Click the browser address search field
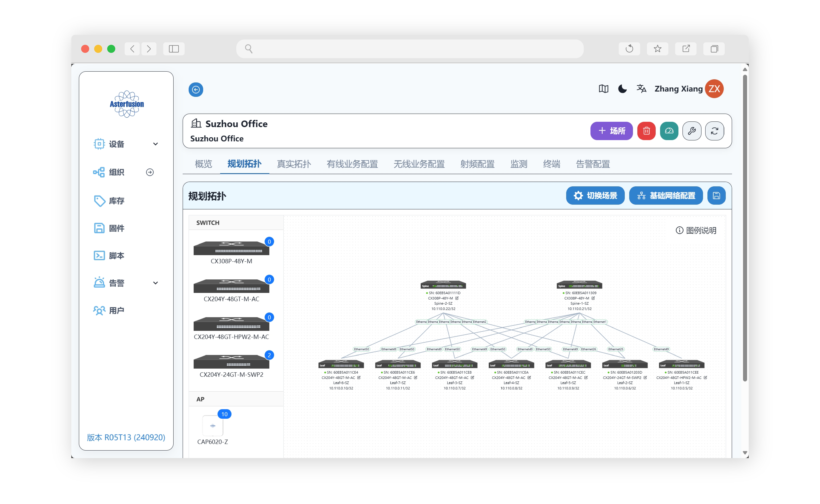The height and width of the screenshot is (504, 820). click(x=410, y=49)
